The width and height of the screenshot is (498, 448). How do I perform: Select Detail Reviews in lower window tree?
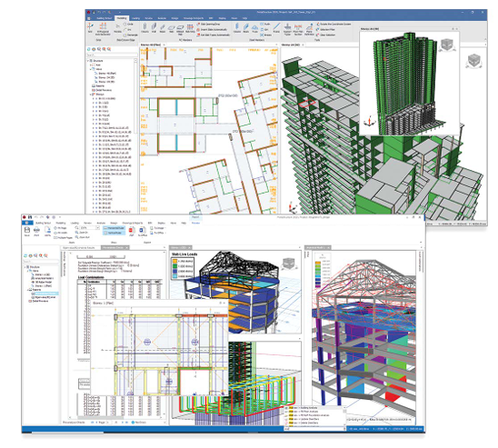point(39,301)
